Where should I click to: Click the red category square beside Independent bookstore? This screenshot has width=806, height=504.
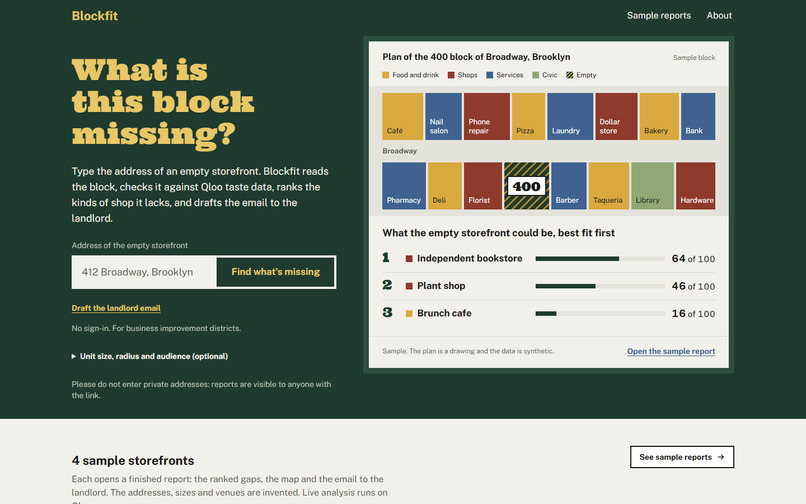[409, 259]
